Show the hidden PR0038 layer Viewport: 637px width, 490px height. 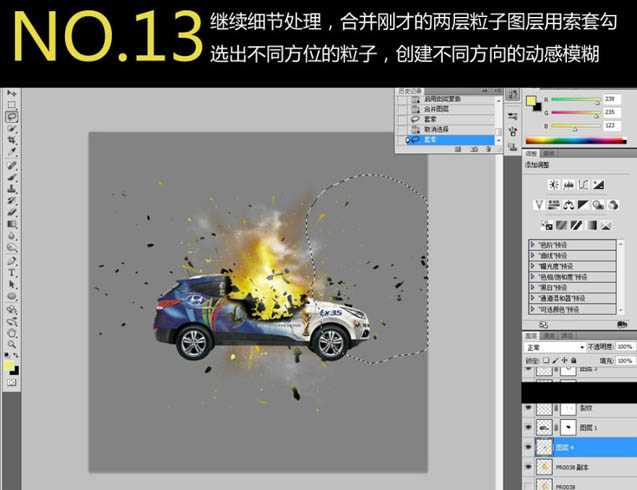coord(529,486)
